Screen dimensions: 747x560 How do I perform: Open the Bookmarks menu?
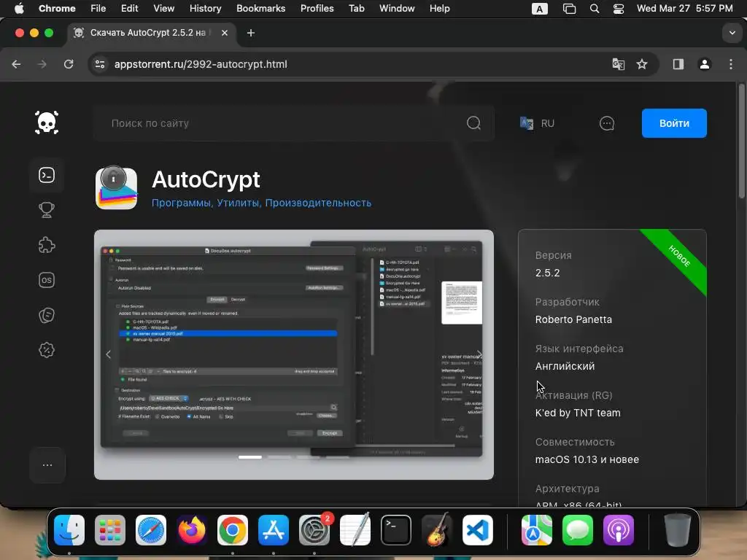coord(260,9)
